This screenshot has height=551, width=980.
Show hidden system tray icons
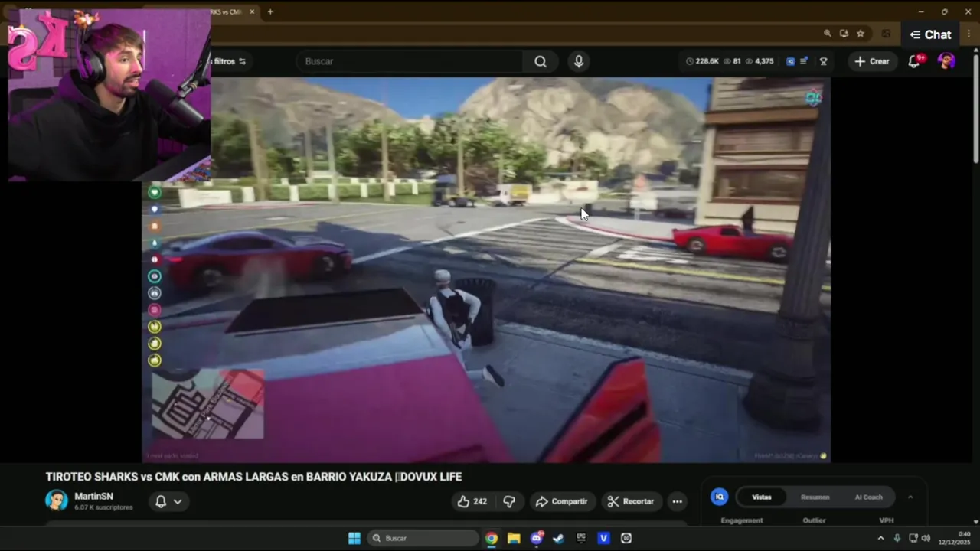(880, 538)
